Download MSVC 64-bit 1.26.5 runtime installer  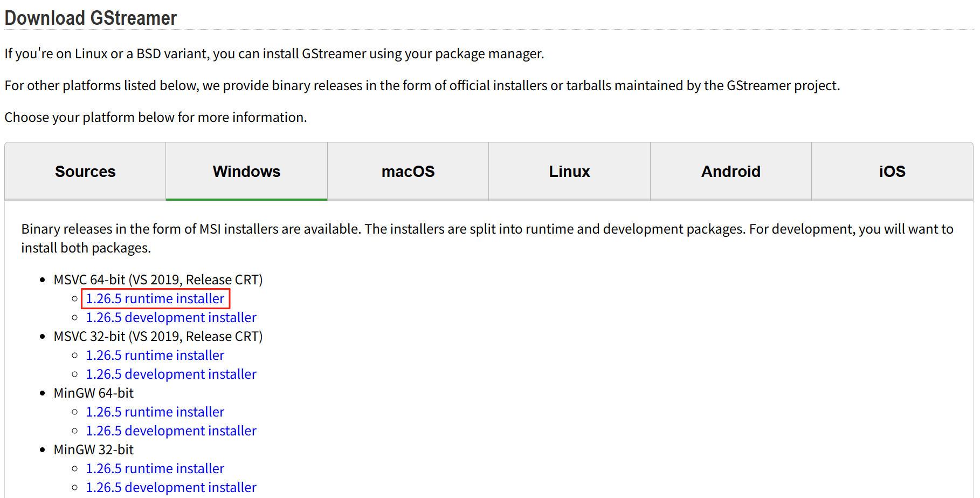[x=155, y=298]
